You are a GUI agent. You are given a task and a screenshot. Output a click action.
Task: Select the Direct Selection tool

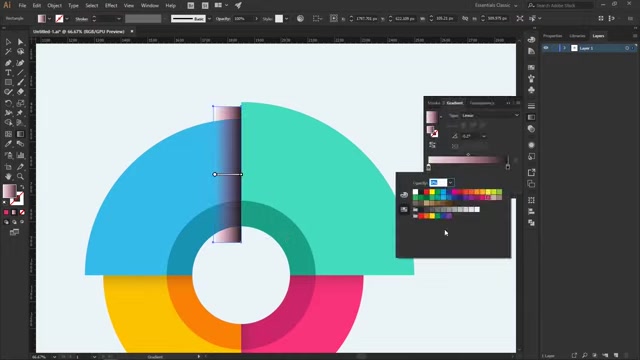[20, 42]
